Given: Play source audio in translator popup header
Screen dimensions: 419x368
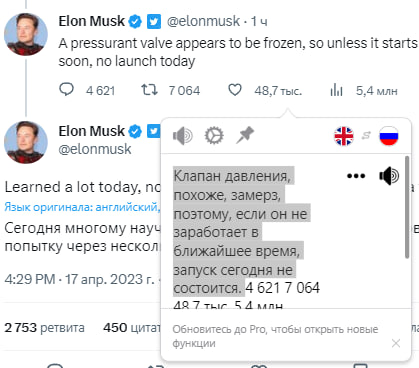Looking at the screenshot, I should pyautogui.click(x=183, y=136).
